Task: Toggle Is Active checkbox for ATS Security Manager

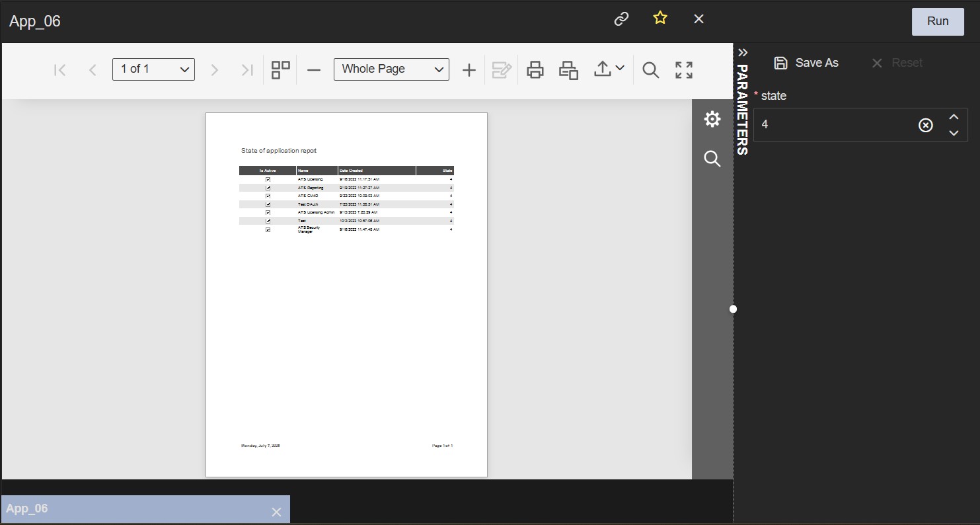Action: click(x=268, y=229)
